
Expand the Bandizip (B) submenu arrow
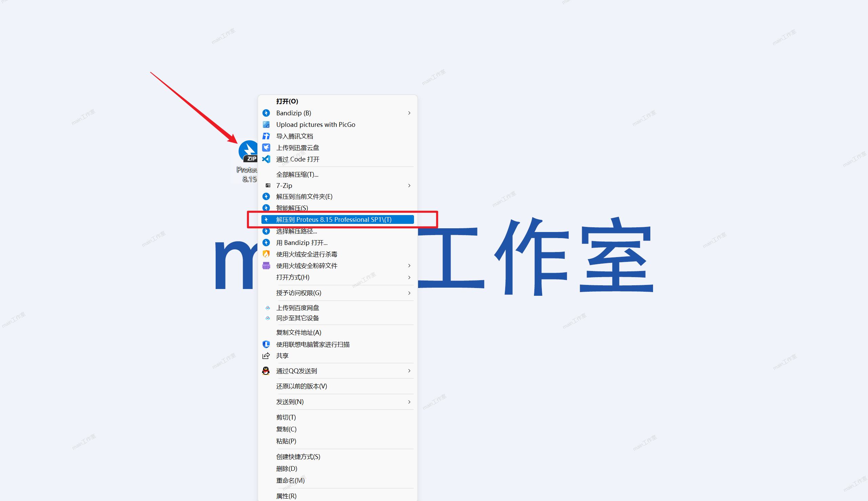(x=409, y=113)
